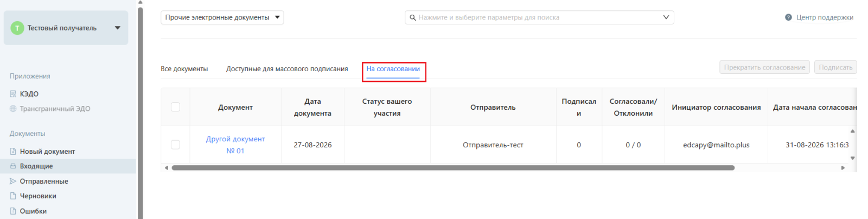Click the search magnifier icon
The image size is (868, 219).
point(413,17)
